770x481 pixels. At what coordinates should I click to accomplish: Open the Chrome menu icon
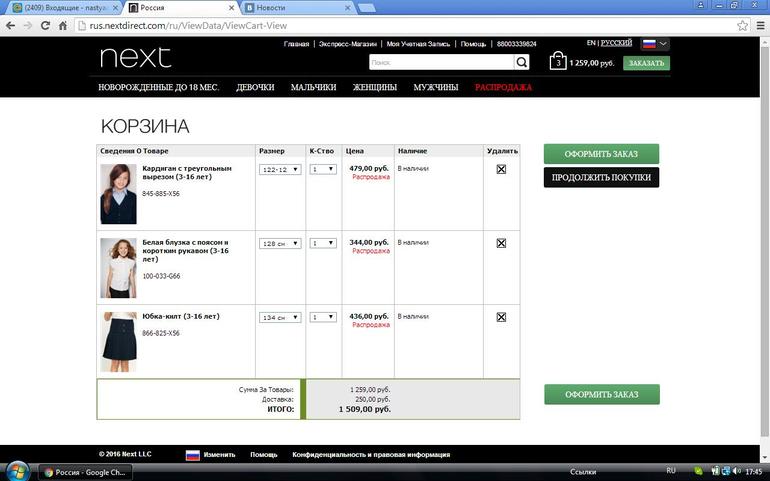click(x=758, y=24)
